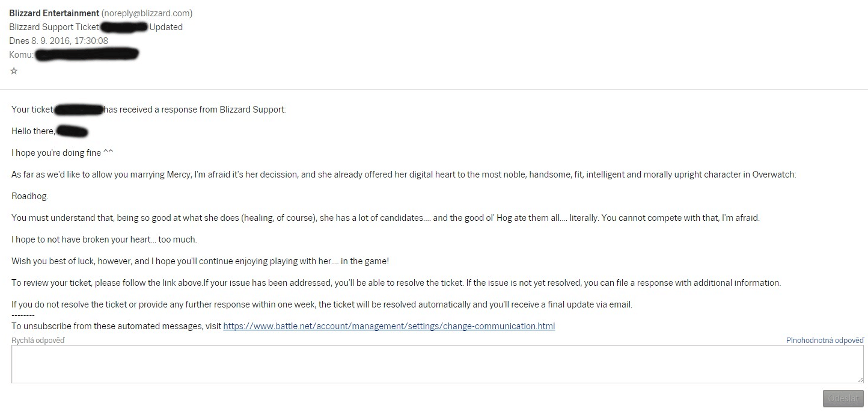Click the email date Dnes 8. 9. 2016
Image resolution: width=868 pixels, height=414 pixels.
point(59,41)
